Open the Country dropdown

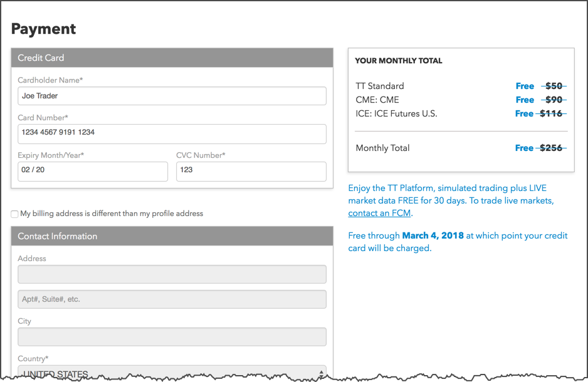coord(172,373)
